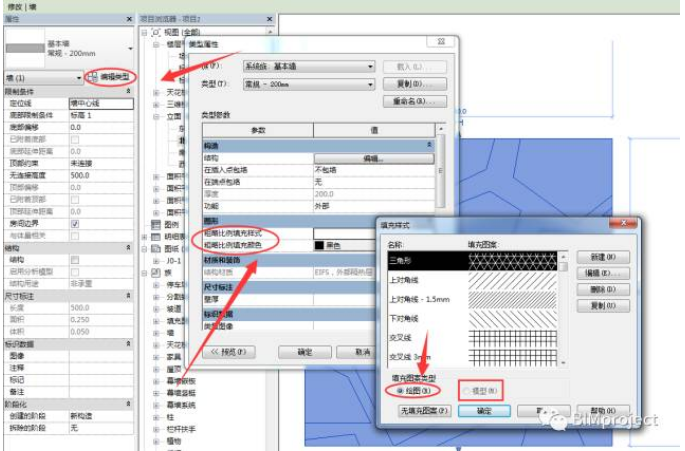Image resolution: width=685 pixels, height=451 pixels.
Task: Toggle the 与体量相关 checkbox
Action: pos(75,236)
